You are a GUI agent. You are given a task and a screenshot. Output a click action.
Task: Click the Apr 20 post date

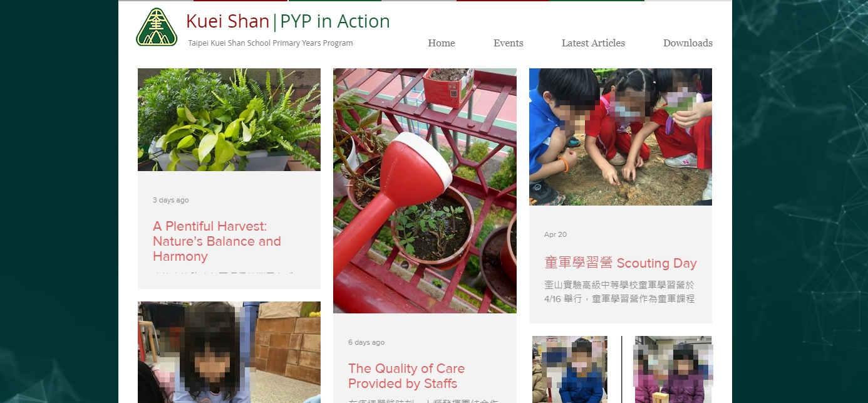[555, 234]
